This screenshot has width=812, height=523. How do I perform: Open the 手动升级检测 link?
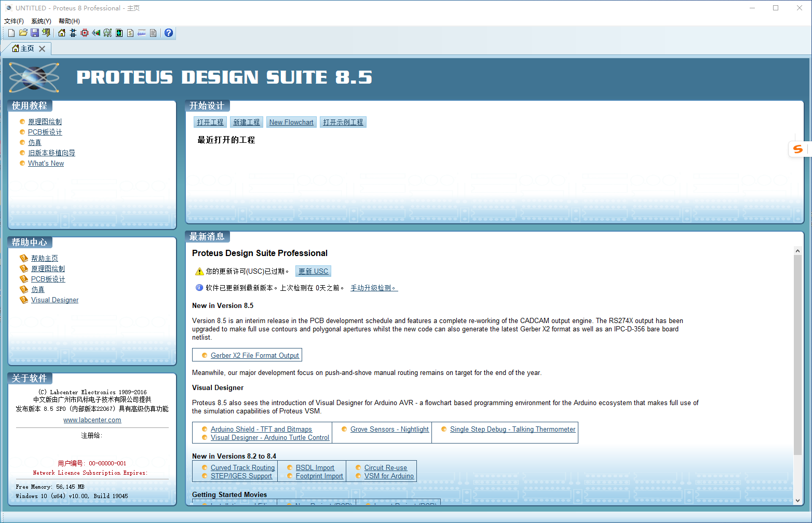pos(374,288)
